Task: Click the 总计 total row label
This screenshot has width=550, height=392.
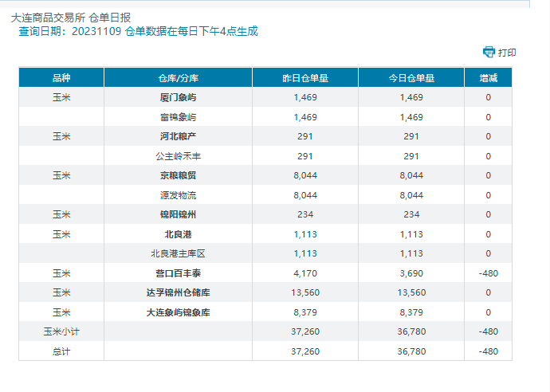Action: (x=61, y=351)
